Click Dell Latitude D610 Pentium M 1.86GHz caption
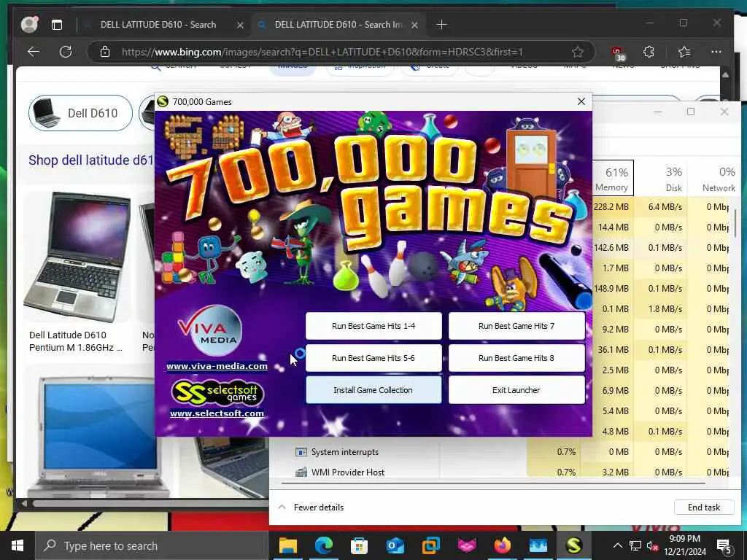This screenshot has height=560, width=747. pos(75,341)
